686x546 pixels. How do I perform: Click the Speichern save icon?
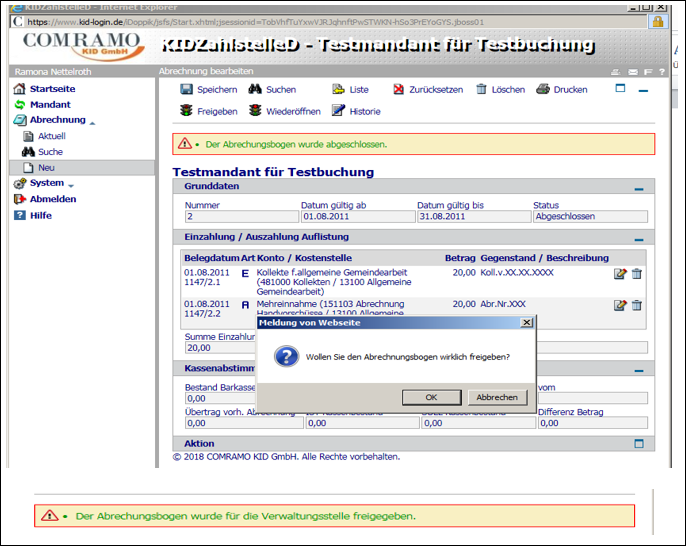(186, 89)
